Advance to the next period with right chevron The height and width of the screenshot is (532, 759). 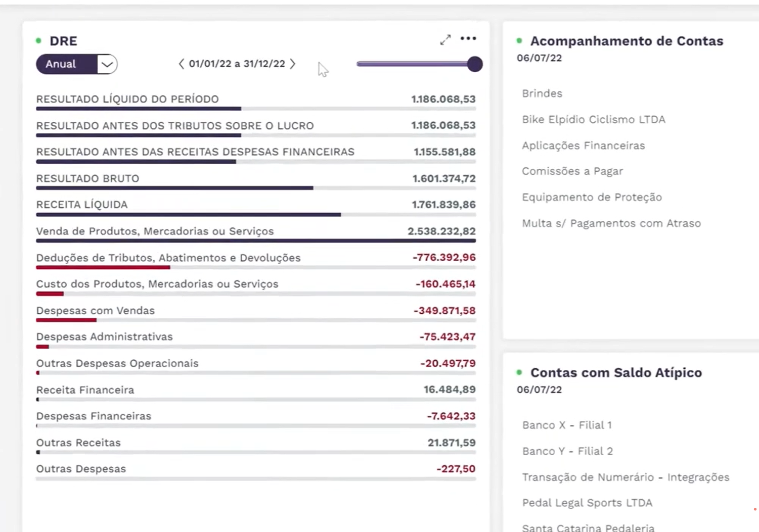pos(293,64)
